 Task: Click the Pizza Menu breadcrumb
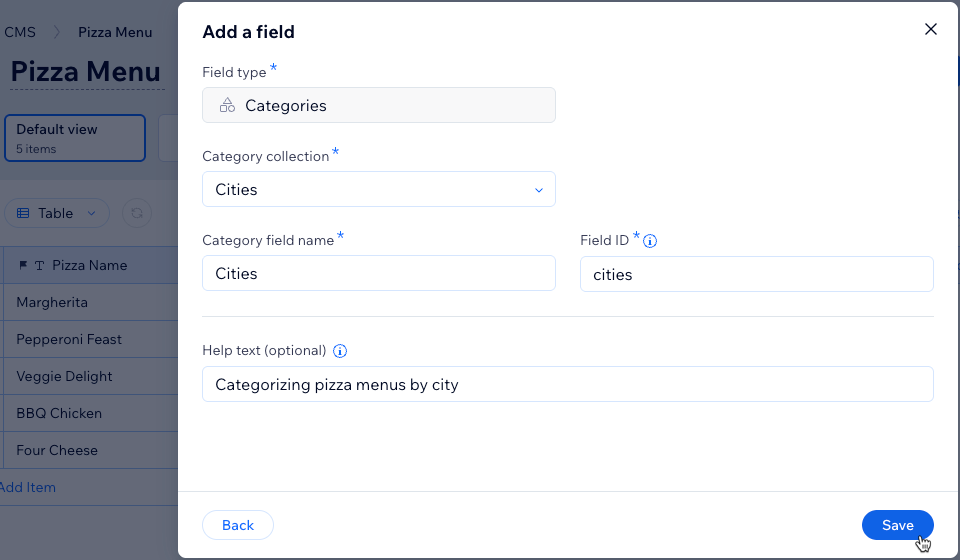(115, 32)
